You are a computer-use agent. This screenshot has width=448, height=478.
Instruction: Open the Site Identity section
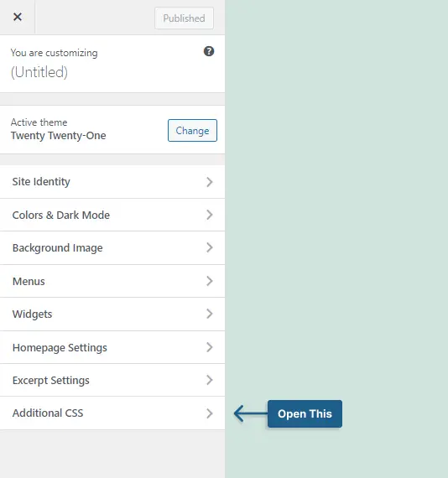click(x=112, y=182)
